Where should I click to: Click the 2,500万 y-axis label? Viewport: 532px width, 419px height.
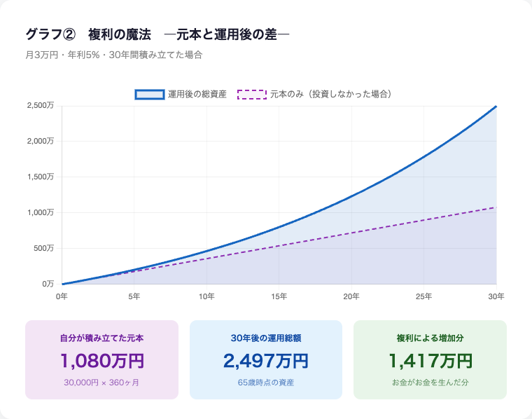click(40, 106)
